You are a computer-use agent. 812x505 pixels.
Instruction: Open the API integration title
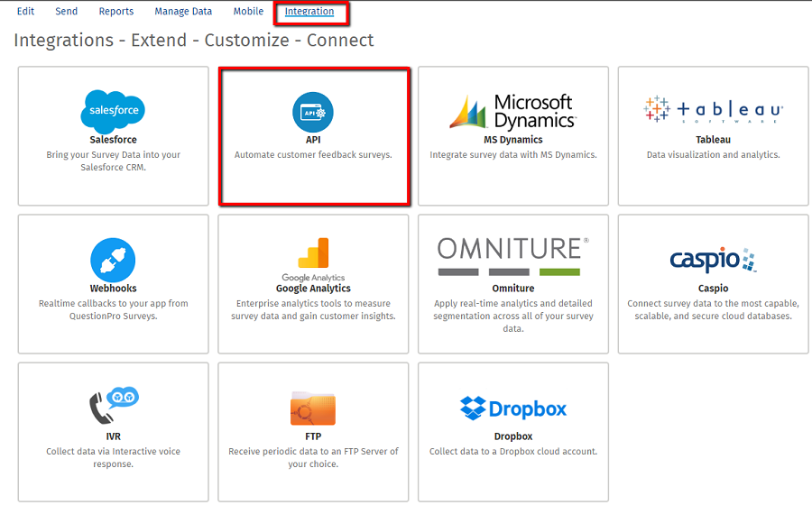pyautogui.click(x=313, y=140)
